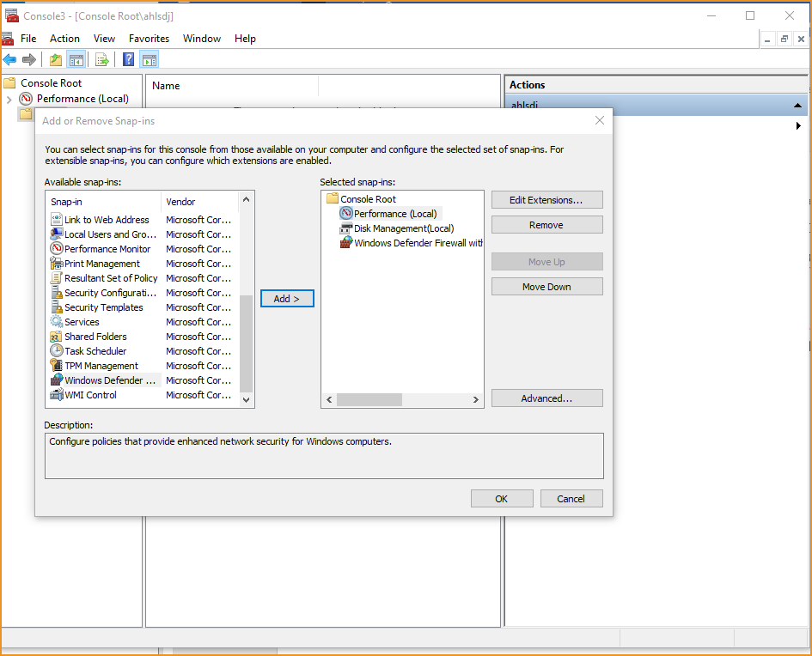Click WMI Control snap-in icon
This screenshot has height=656, width=812.
click(57, 395)
